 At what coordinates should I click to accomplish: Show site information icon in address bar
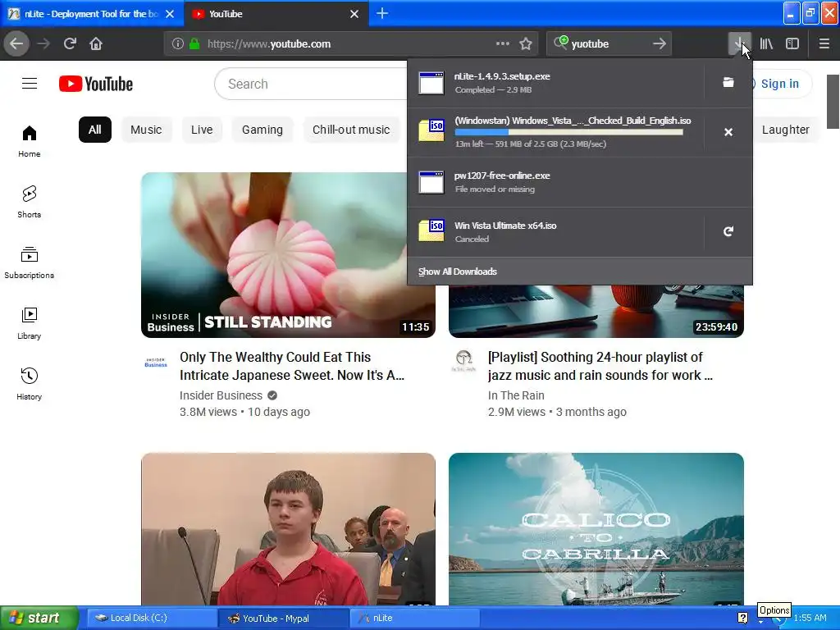[178, 44]
